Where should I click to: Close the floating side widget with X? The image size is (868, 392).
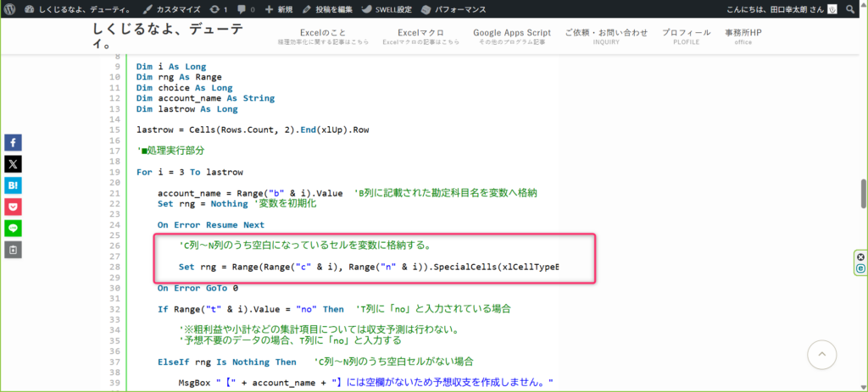[x=860, y=257]
